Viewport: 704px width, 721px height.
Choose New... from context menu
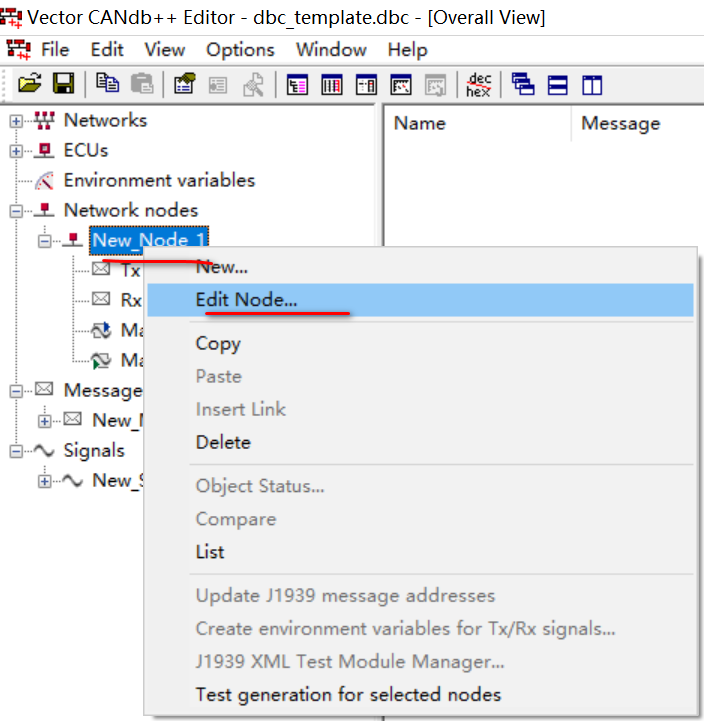pyautogui.click(x=420, y=267)
